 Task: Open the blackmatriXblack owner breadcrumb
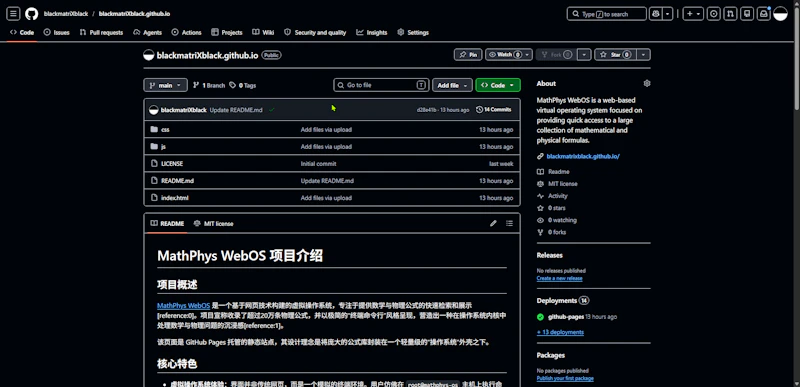point(66,14)
